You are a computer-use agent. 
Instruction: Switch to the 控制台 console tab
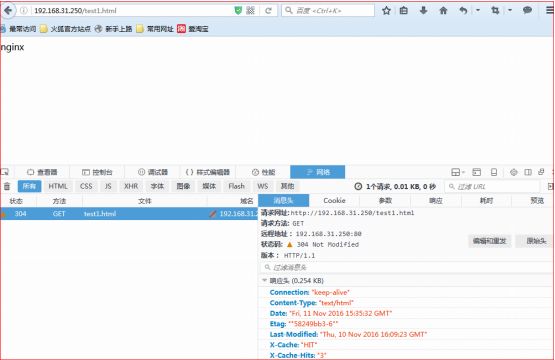97,172
